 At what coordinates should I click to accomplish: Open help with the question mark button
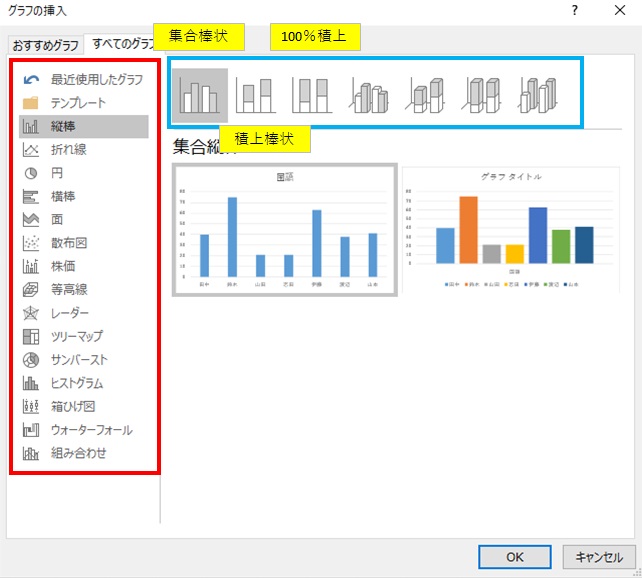tap(575, 10)
